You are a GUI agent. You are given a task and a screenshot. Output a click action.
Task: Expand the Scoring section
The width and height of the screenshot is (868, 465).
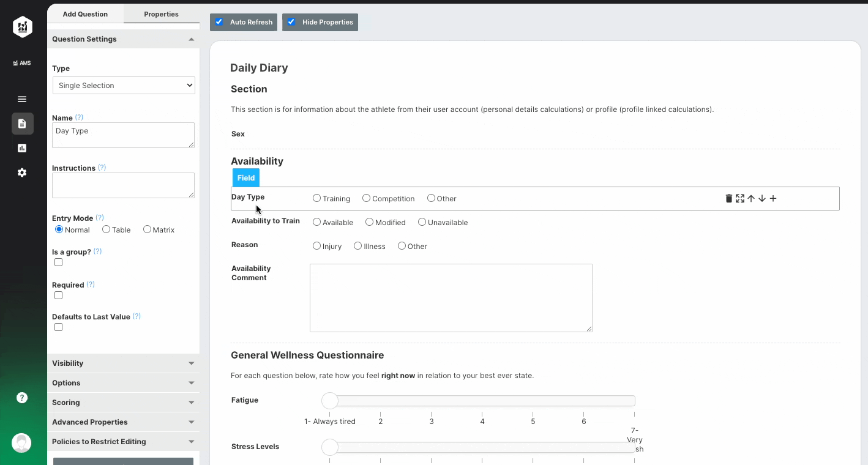click(x=123, y=403)
